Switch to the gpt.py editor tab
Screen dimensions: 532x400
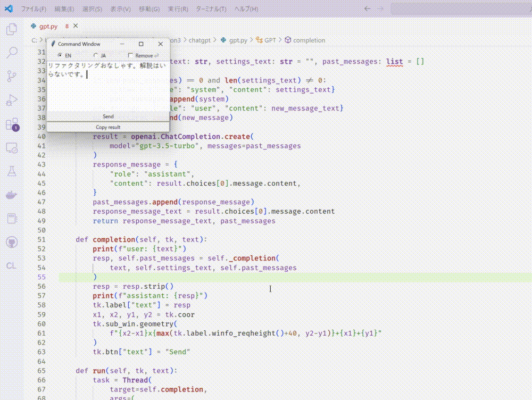click(x=48, y=26)
